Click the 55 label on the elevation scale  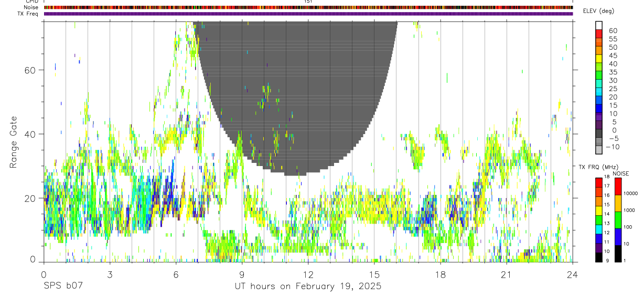tap(613, 39)
